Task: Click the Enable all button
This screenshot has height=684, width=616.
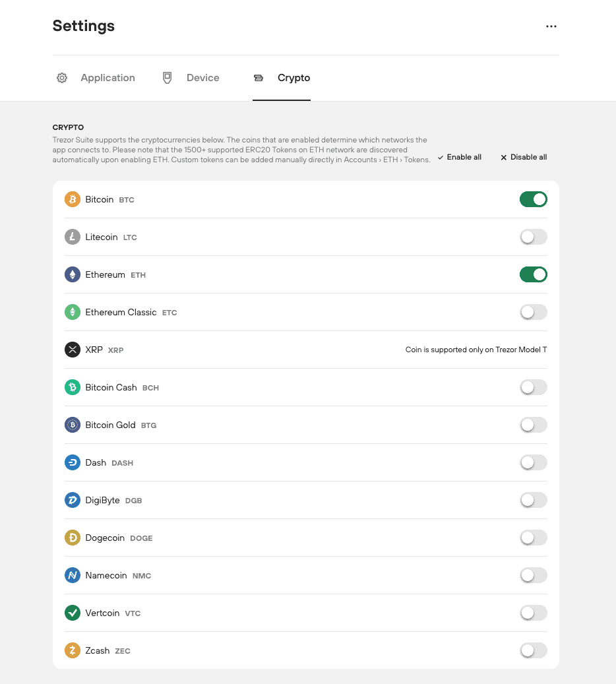Action: pyautogui.click(x=460, y=157)
